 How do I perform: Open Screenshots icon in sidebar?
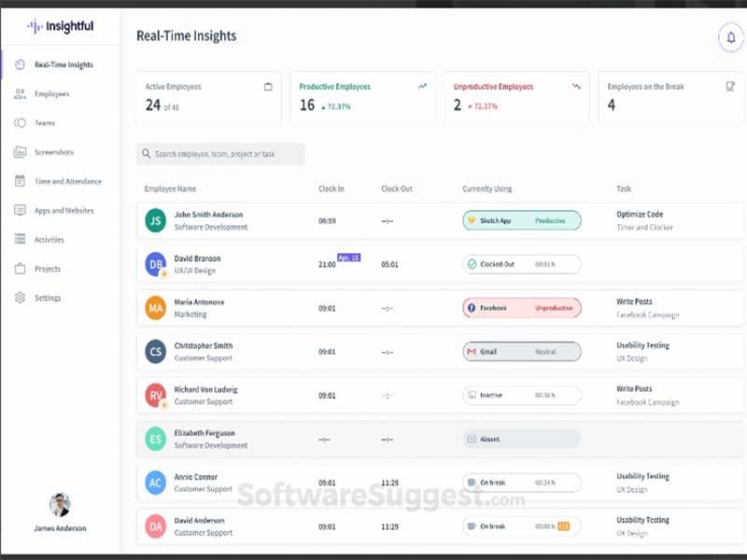(20, 152)
